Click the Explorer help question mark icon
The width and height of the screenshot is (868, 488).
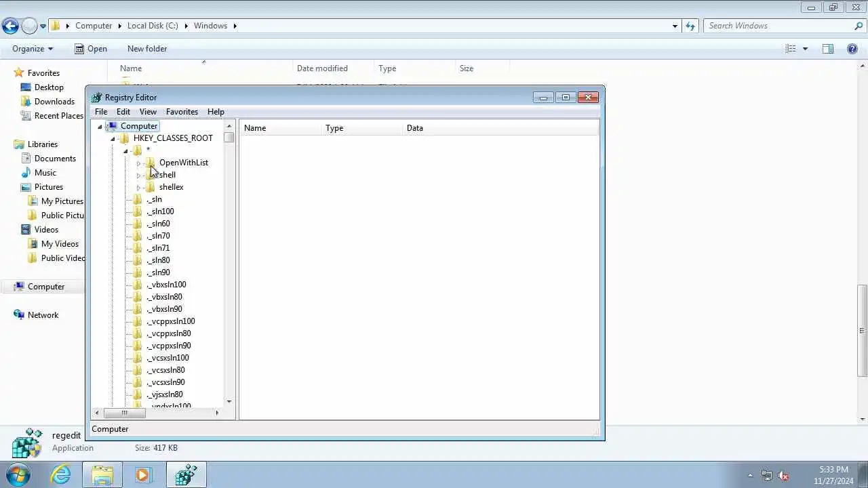[852, 49]
